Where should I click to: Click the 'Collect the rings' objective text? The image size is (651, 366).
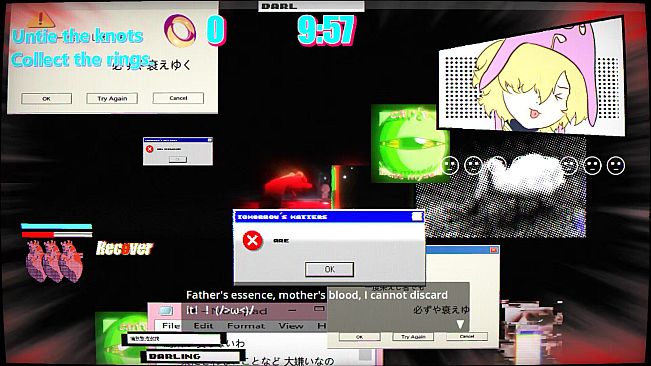pos(81,60)
